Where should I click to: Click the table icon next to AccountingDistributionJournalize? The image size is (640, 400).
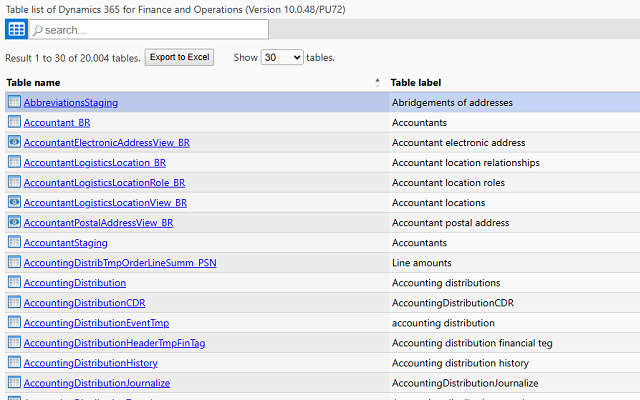pyautogui.click(x=14, y=382)
